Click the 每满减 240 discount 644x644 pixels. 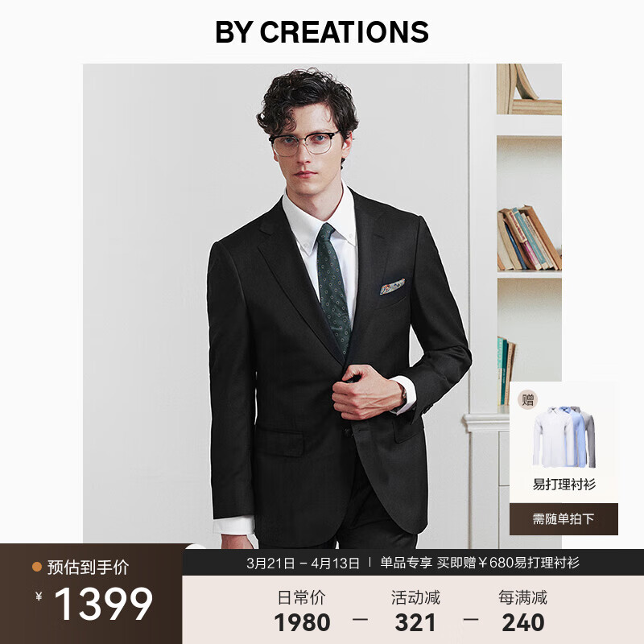tap(522, 611)
